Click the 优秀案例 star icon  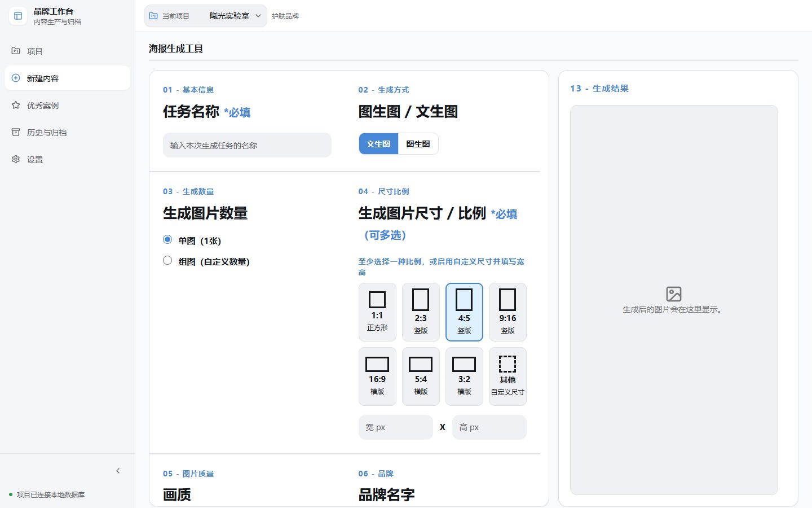[16, 105]
